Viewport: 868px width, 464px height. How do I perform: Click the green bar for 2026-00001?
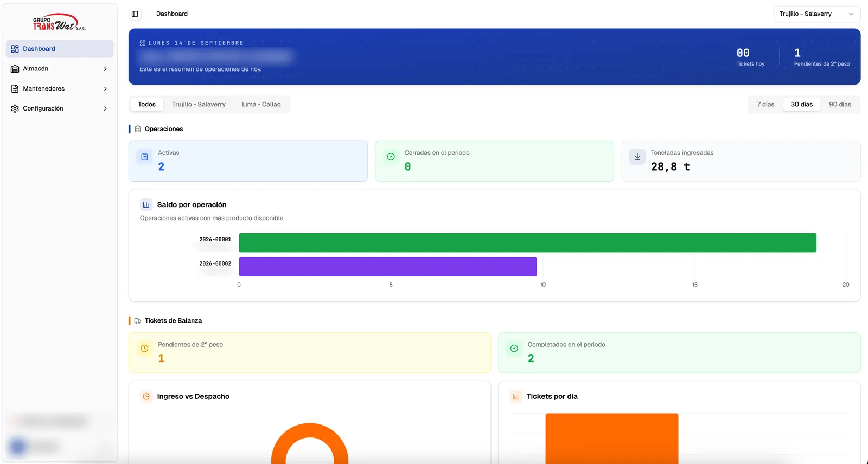527,242
